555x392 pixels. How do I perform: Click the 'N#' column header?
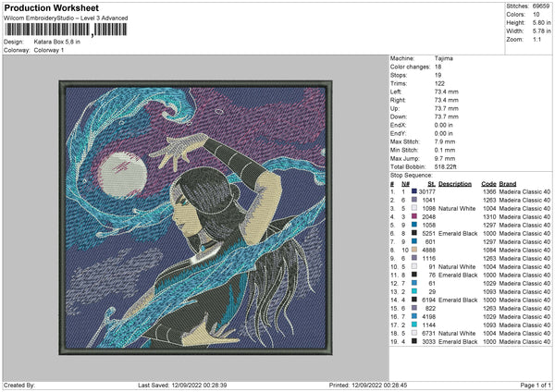click(405, 184)
